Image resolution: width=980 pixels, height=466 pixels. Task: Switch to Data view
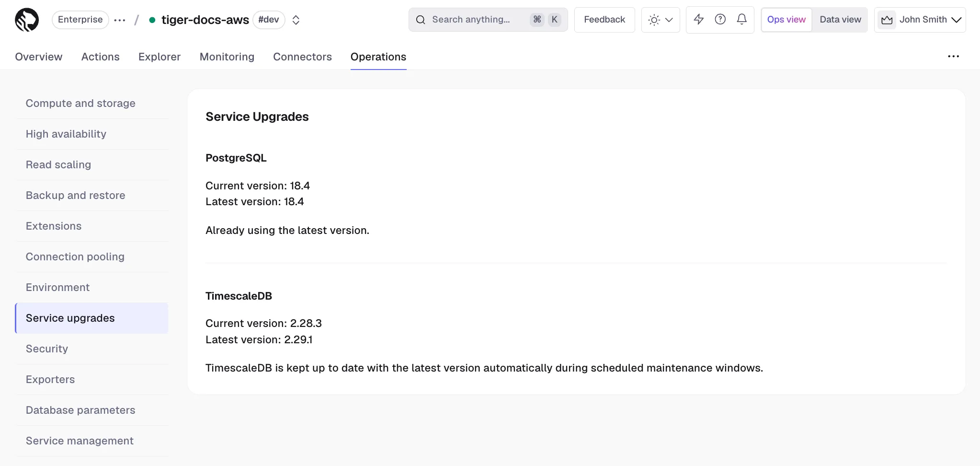(840, 20)
